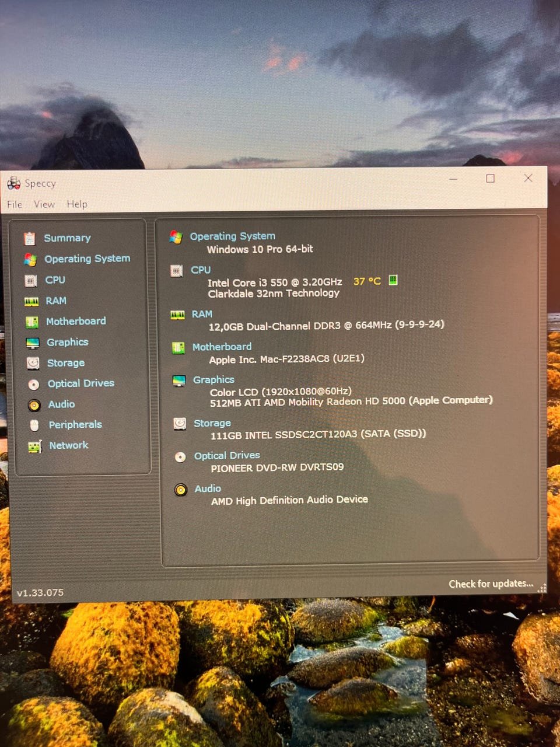The height and width of the screenshot is (747, 560).
Task: Click the Motherboard heading link in summary
Action: click(222, 347)
